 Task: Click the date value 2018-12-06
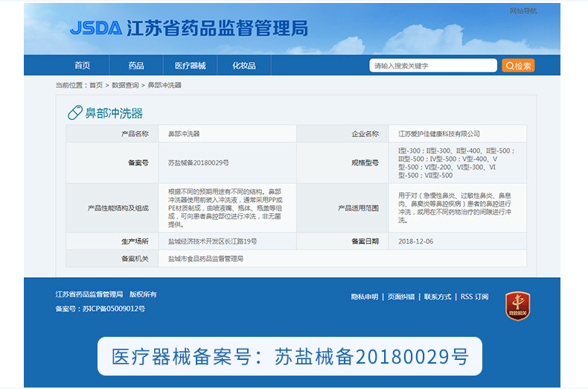415,241
